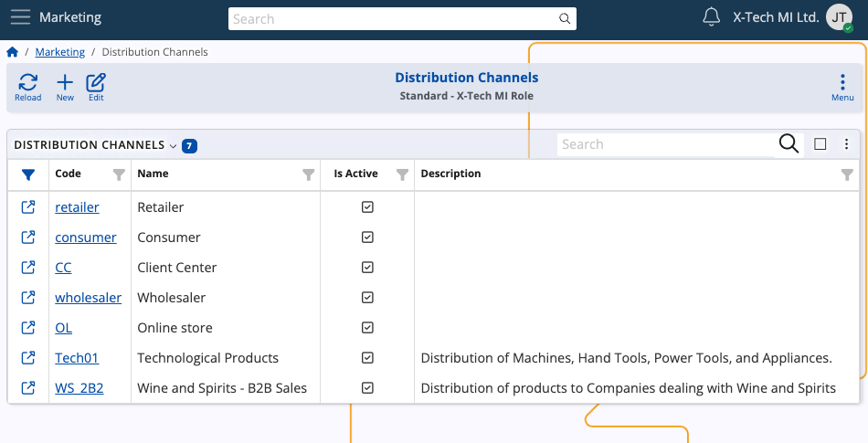Click the home breadcrumb icon
This screenshot has height=443, width=868.
pos(12,52)
